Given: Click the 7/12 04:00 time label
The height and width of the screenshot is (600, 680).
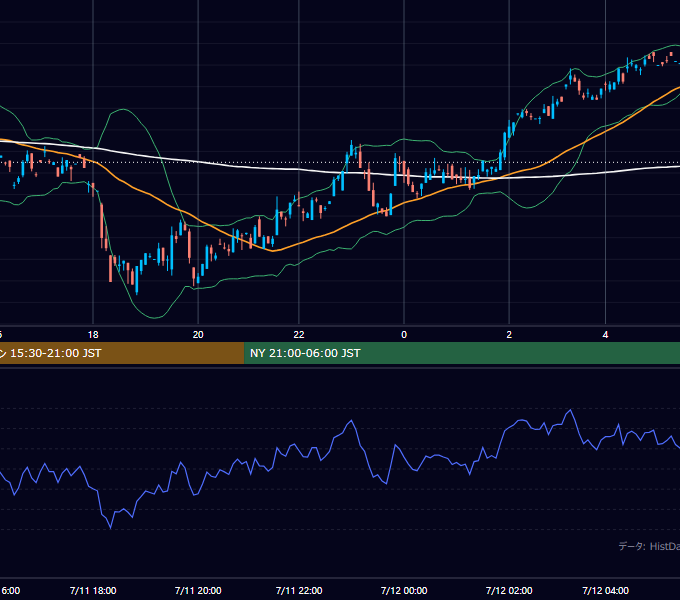Looking at the screenshot, I should [605, 590].
